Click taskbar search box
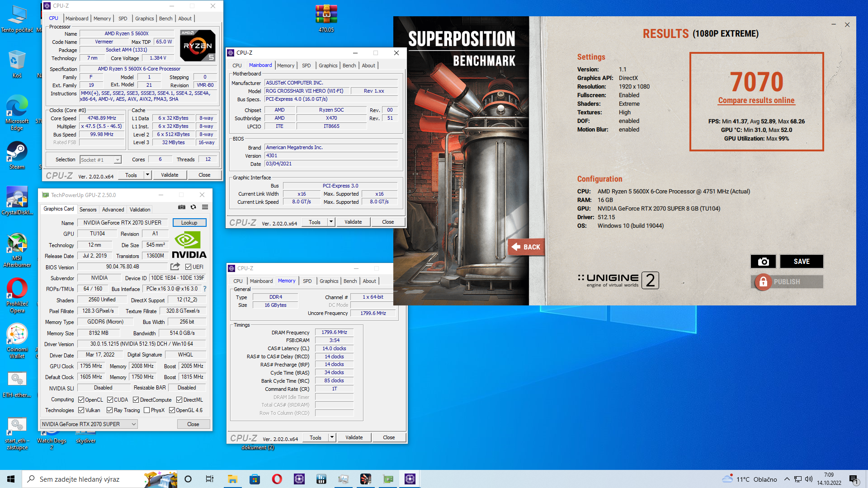 [x=99, y=479]
